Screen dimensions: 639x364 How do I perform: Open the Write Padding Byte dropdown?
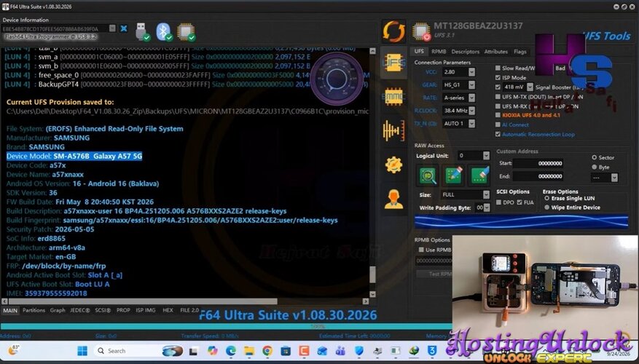pos(487,207)
